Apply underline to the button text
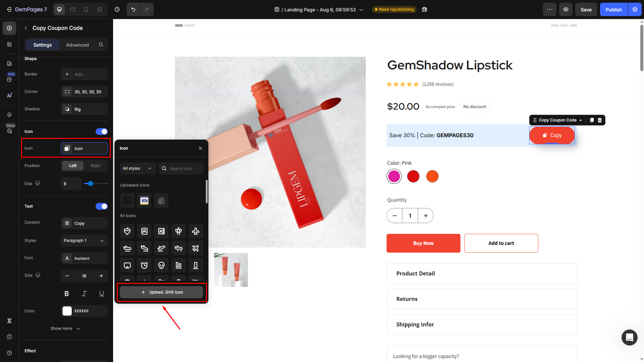 coord(102,294)
